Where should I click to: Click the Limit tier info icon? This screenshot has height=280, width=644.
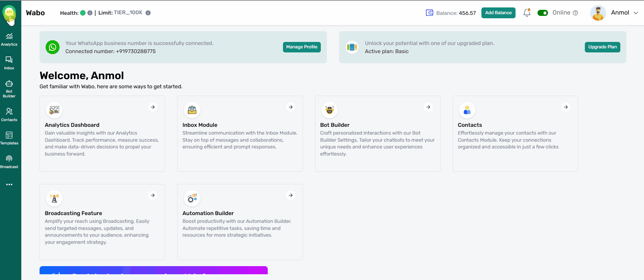pyautogui.click(x=148, y=13)
